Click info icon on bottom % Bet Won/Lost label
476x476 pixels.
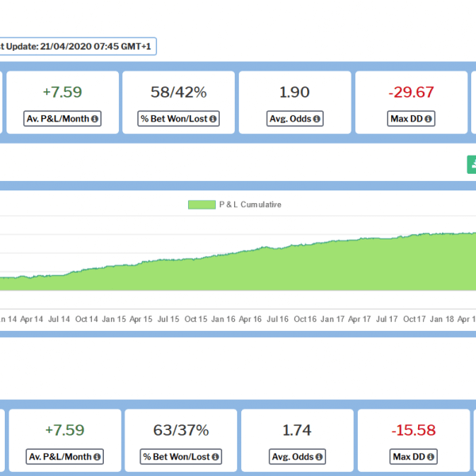pos(215,457)
